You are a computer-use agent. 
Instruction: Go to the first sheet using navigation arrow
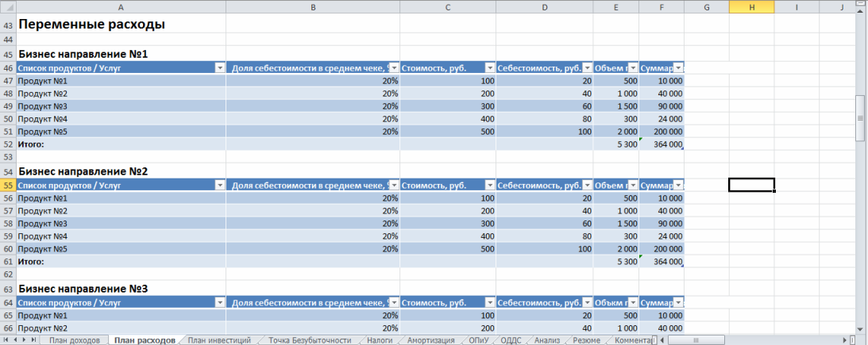[x=6, y=340]
